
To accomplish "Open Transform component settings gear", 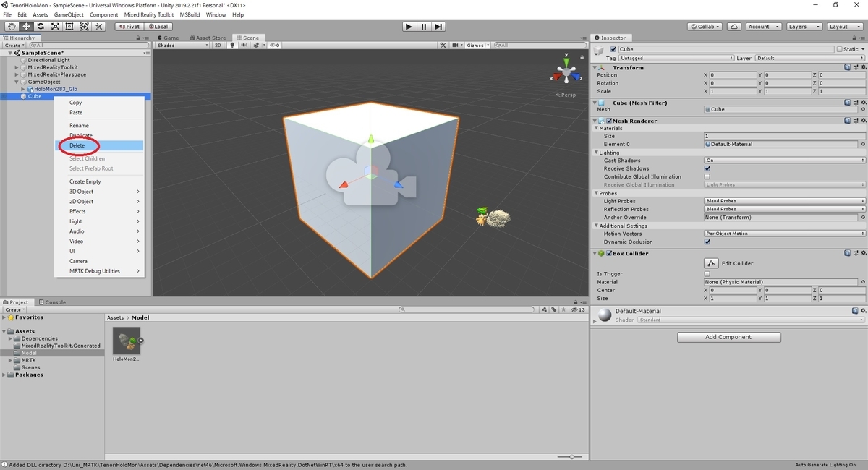I will coord(863,67).
